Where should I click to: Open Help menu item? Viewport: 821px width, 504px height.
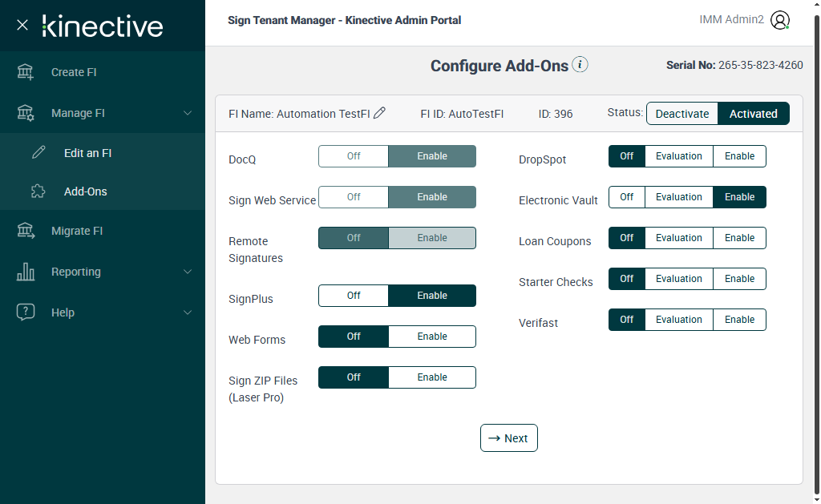[x=103, y=312]
